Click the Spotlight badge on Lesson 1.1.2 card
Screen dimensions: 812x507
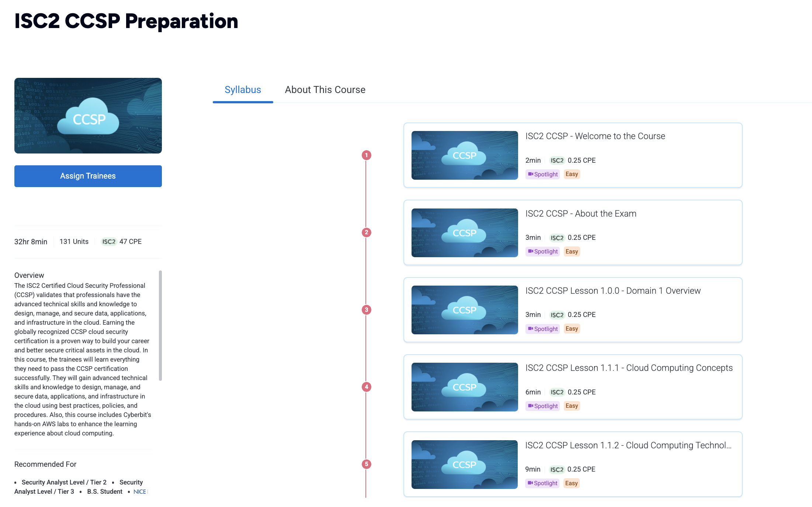[x=542, y=483]
